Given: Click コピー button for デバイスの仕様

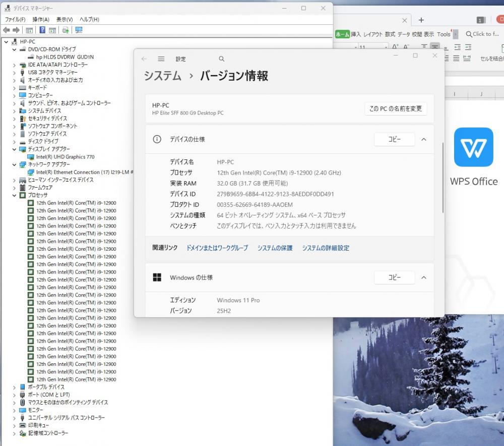Looking at the screenshot, I should point(395,139).
